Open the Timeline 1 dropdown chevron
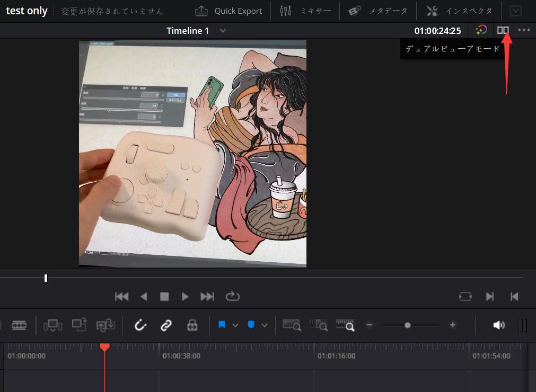 click(x=223, y=31)
